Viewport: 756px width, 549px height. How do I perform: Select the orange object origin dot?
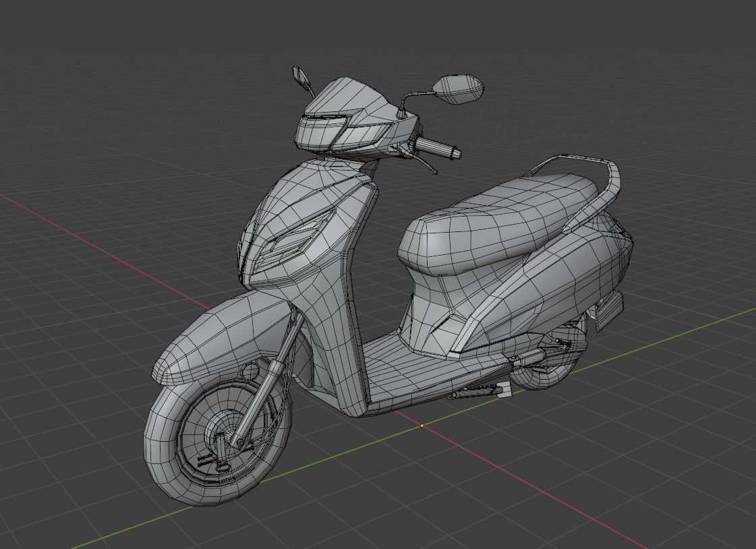(422, 426)
